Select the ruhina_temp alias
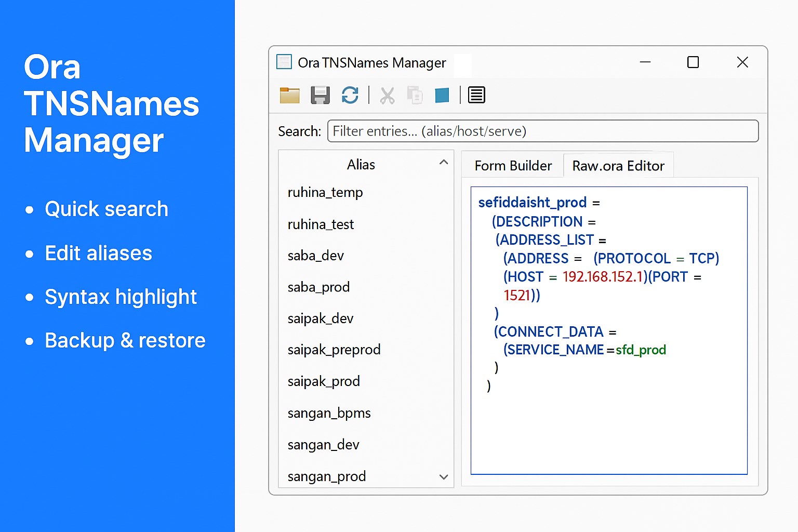Screen dimensions: 798x532 coord(325,192)
